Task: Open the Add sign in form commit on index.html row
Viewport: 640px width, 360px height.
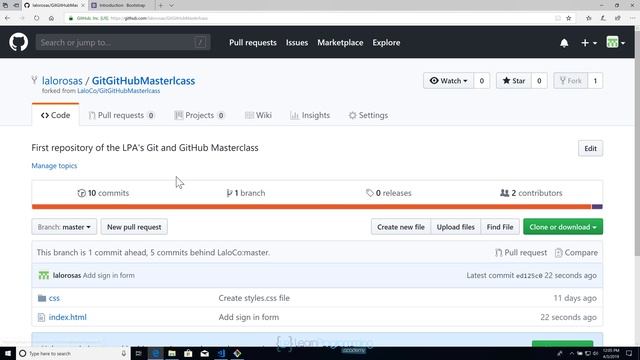Action: pos(249,317)
